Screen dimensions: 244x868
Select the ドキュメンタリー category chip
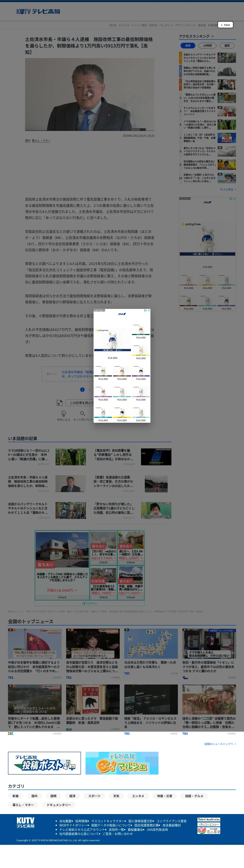point(59,805)
